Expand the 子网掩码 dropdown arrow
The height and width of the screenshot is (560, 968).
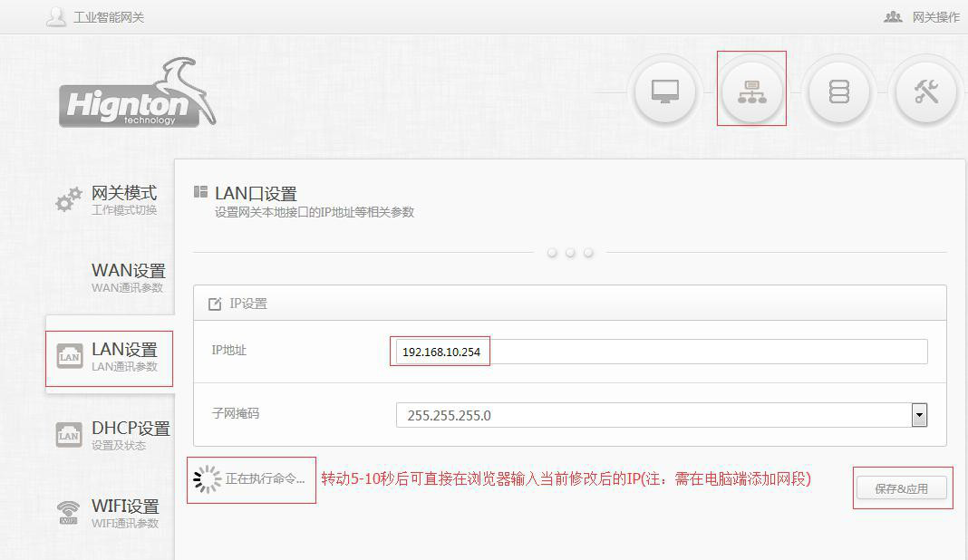[919, 416]
